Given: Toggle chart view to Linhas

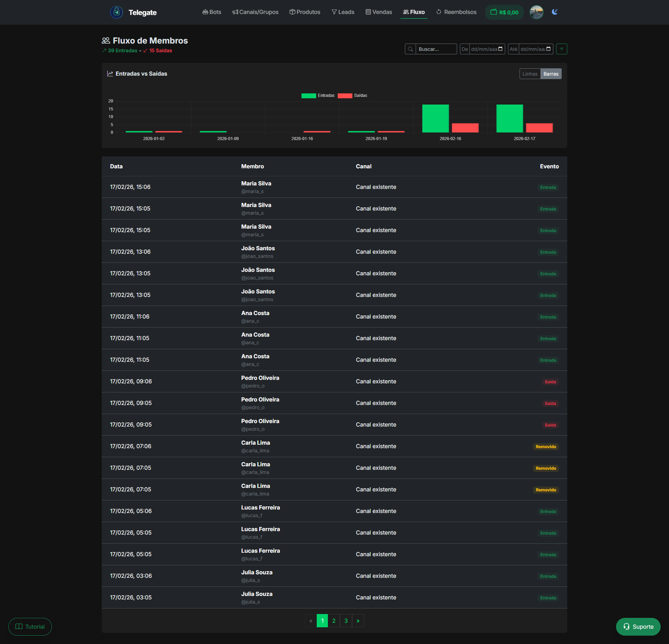Looking at the screenshot, I should 530,74.
